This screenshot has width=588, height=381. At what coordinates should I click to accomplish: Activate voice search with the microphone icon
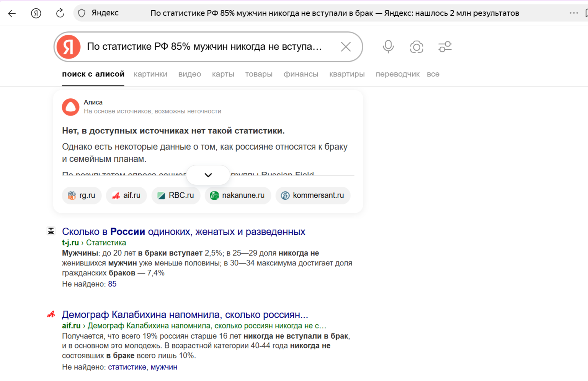[388, 47]
